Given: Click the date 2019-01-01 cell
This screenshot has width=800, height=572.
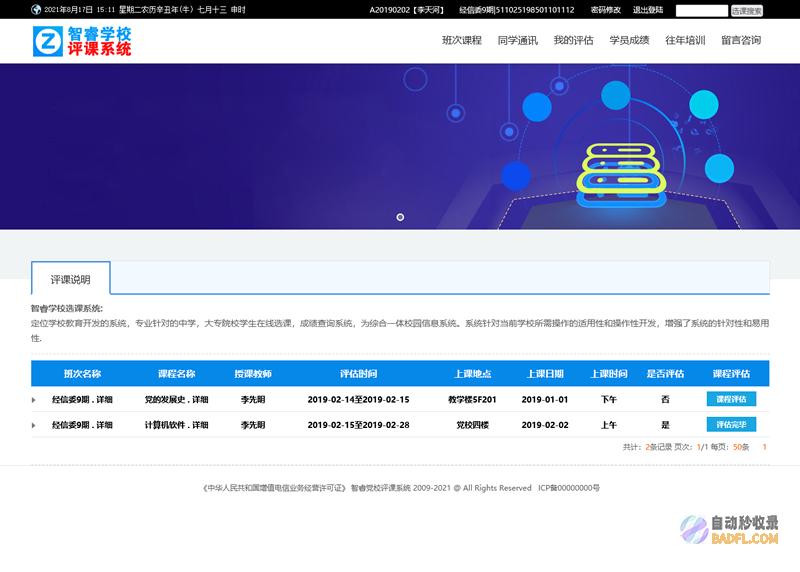Looking at the screenshot, I should 545,400.
